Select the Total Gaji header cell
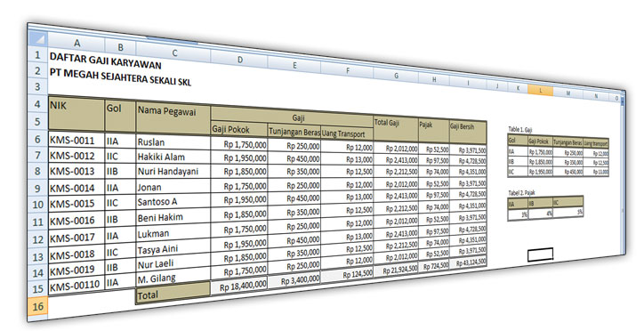 coord(396,128)
